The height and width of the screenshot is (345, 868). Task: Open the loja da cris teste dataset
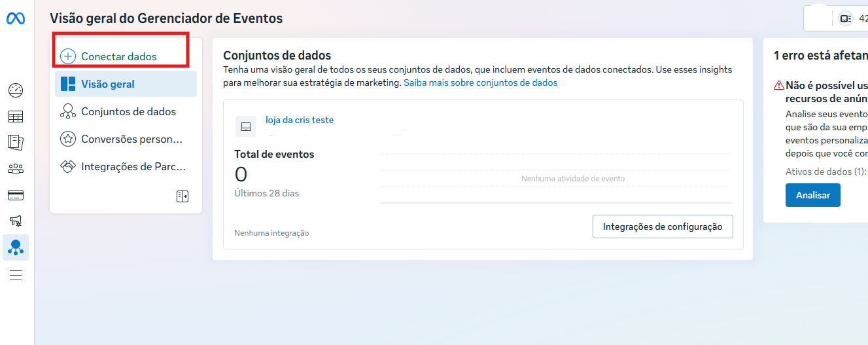tap(299, 120)
